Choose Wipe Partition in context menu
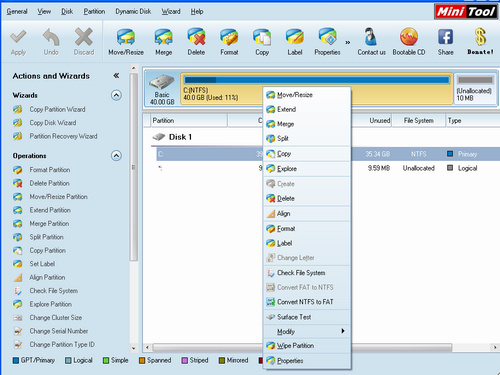This screenshot has height=375, width=500. tap(307, 346)
